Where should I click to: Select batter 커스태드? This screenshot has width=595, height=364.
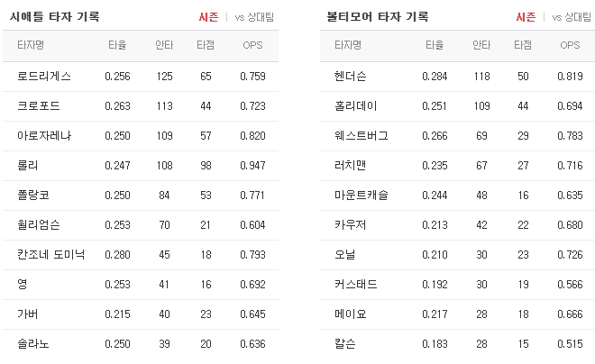(356, 285)
